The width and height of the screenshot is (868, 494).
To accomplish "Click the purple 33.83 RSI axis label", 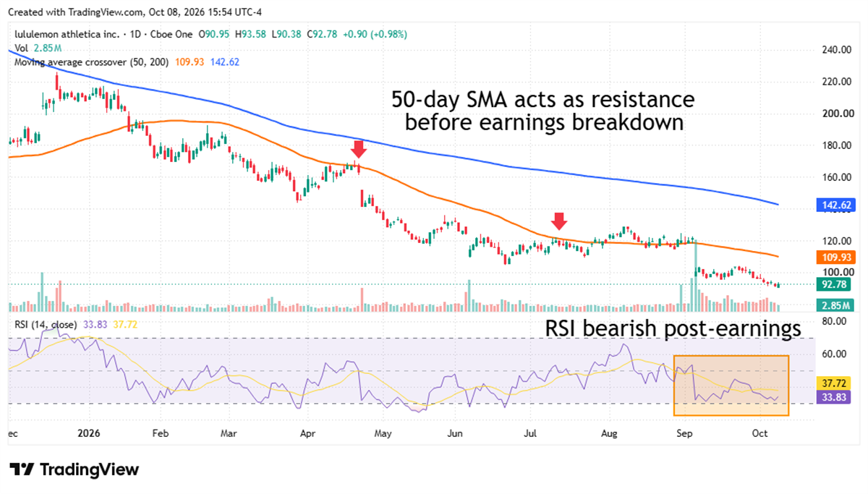I will 834,396.
